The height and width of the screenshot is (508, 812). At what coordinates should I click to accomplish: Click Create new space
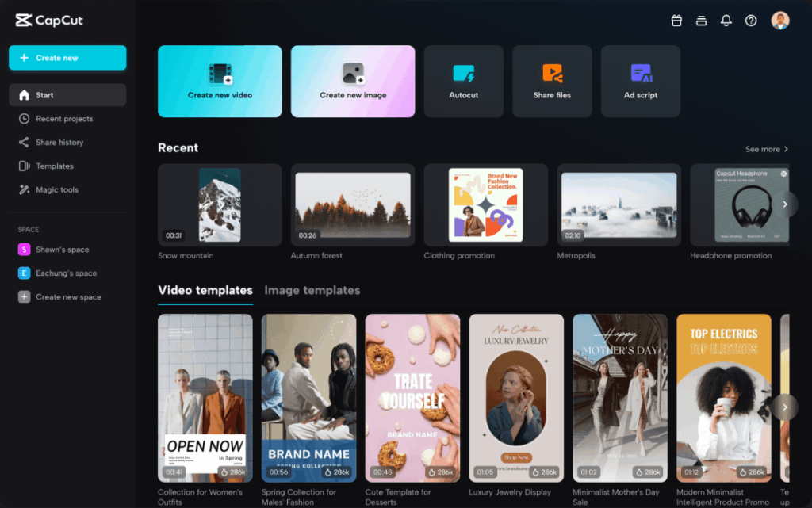coord(67,296)
